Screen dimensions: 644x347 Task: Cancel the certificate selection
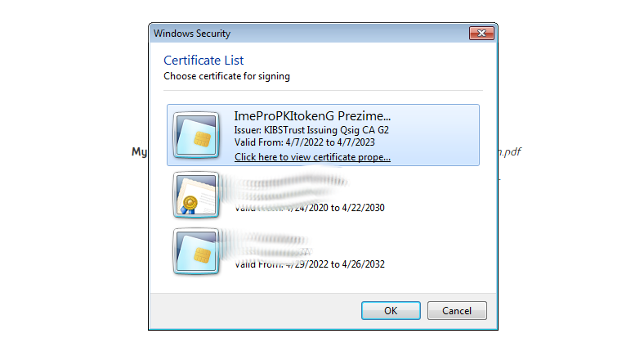[x=457, y=311]
